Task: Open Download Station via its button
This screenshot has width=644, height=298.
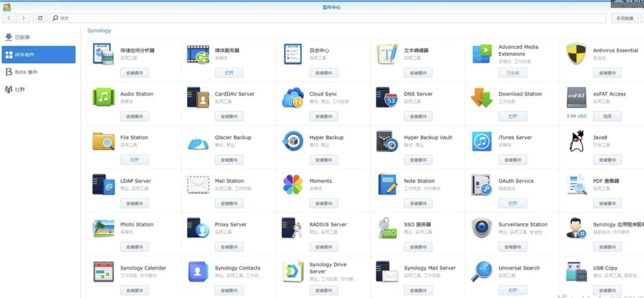Action: point(513,116)
